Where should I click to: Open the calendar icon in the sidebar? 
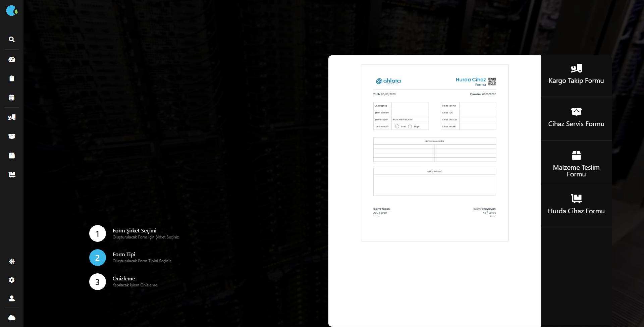pos(12,97)
